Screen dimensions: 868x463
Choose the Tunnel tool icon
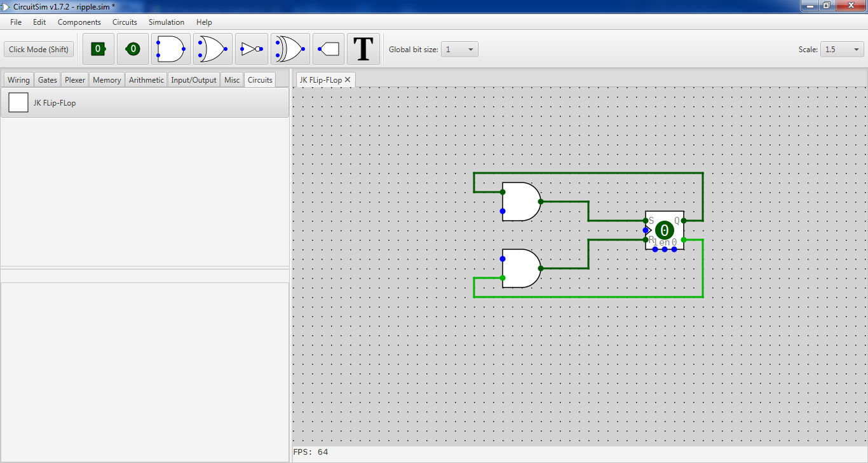329,49
